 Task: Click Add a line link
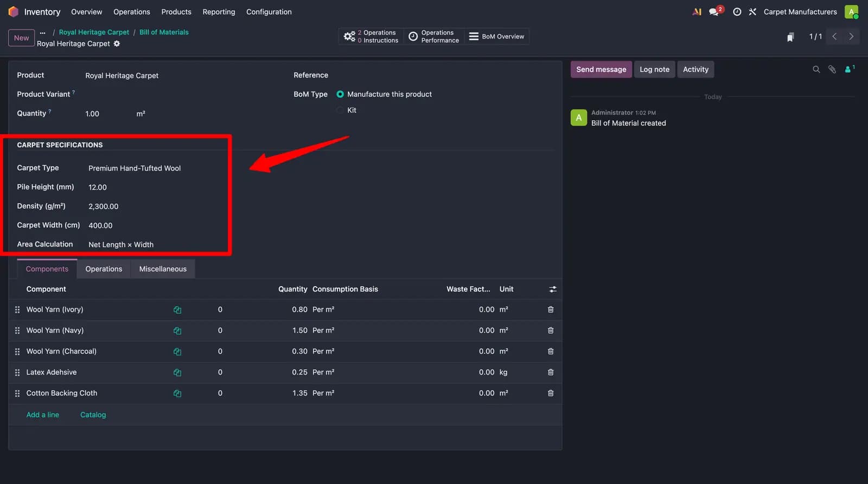43,415
